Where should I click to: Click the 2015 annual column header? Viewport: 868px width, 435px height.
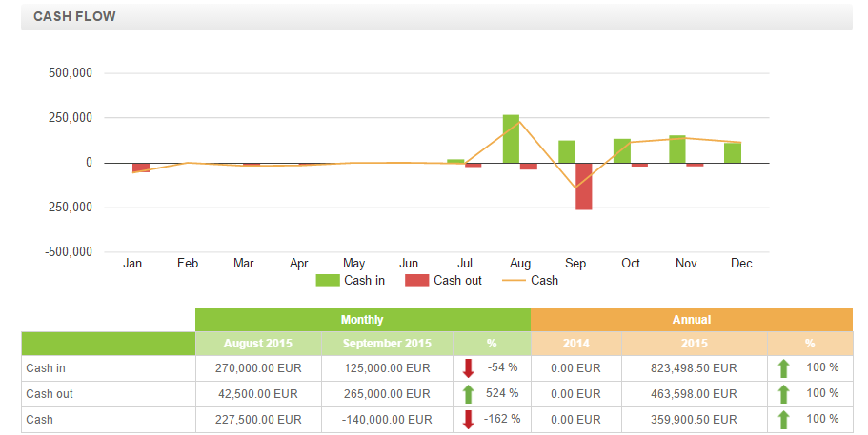tap(694, 344)
